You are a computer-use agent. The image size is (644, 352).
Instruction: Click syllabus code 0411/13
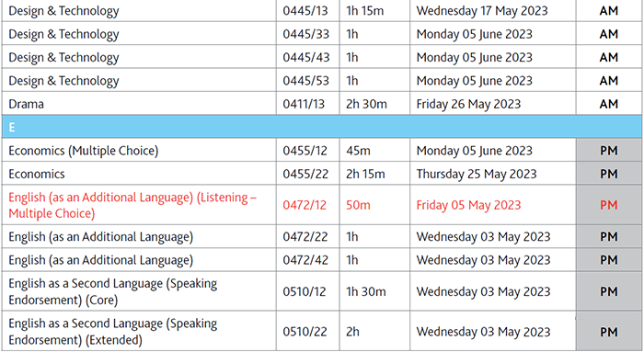pos(304,104)
